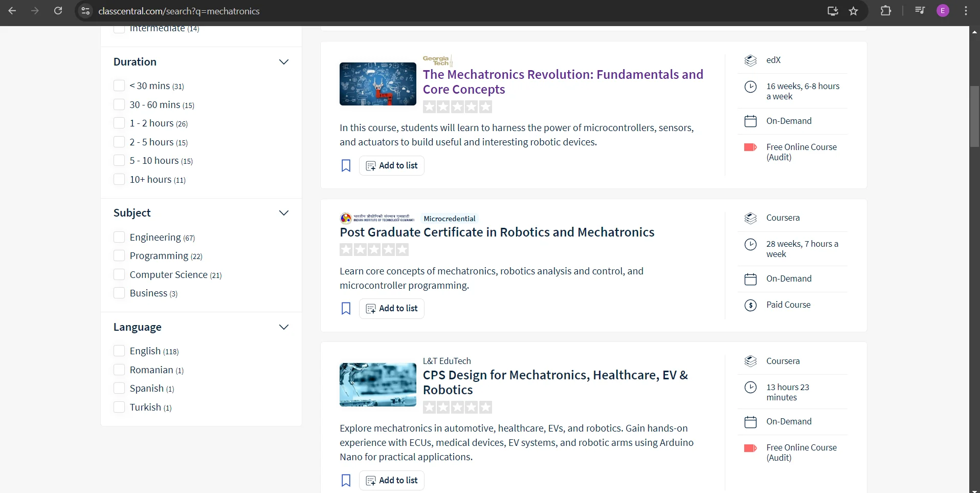Check the 10+ hours filter
Screen dimensions: 980x493
[x=119, y=179]
